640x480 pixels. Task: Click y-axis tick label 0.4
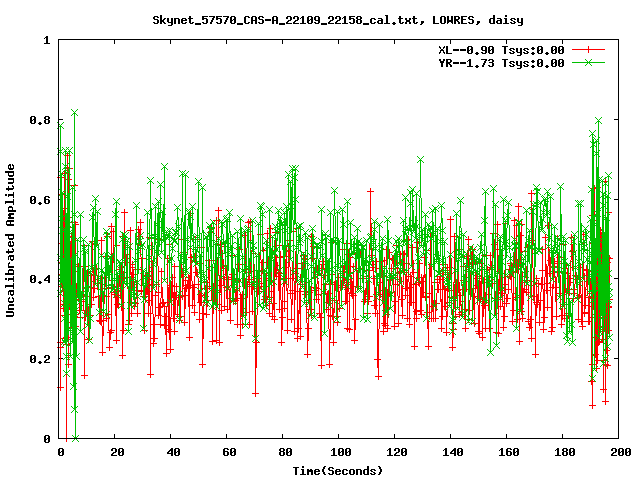(40, 280)
